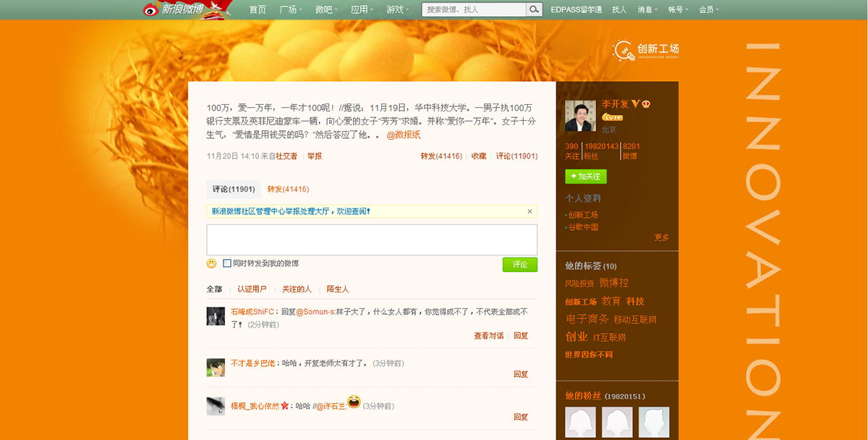The image size is (868, 440).
Task: Open the emoji picker smiley icon
Action: (212, 263)
